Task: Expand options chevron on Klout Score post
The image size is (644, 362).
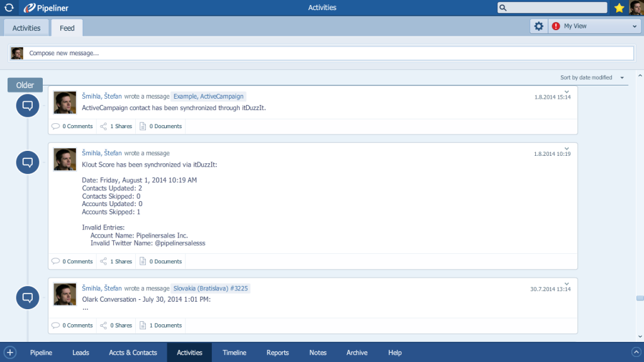Action: point(567,148)
